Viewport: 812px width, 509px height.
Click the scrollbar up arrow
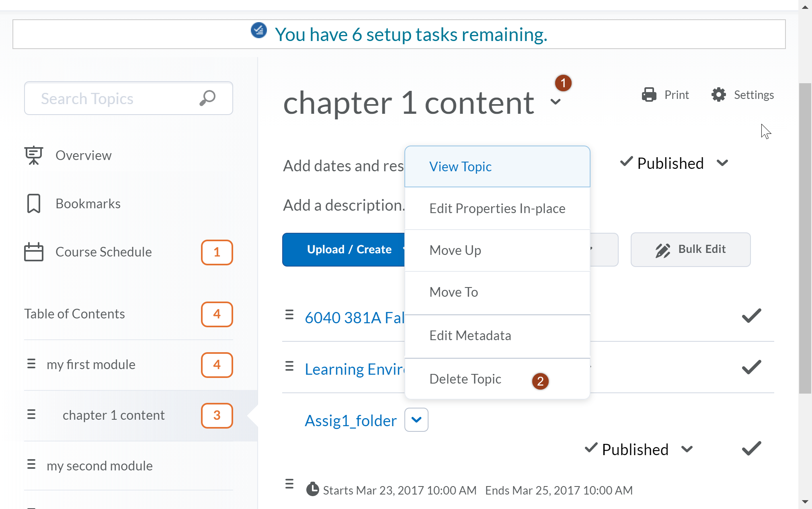click(x=805, y=7)
